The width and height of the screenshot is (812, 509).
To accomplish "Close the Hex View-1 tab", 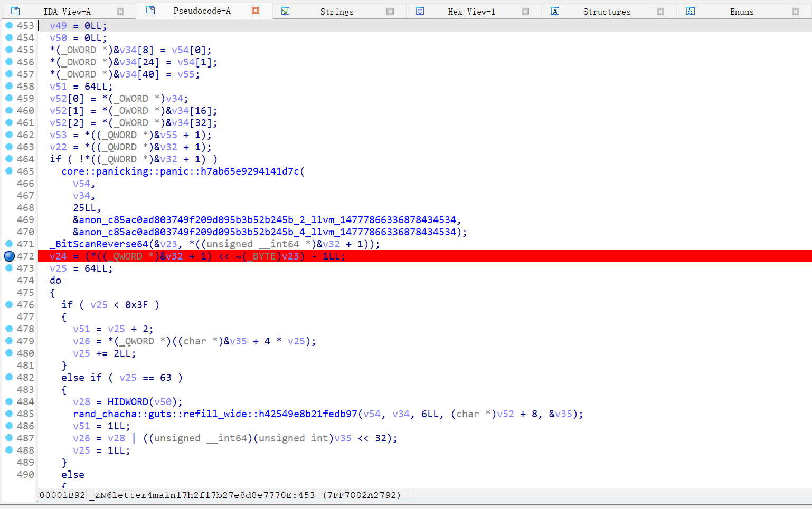I will pyautogui.click(x=525, y=12).
